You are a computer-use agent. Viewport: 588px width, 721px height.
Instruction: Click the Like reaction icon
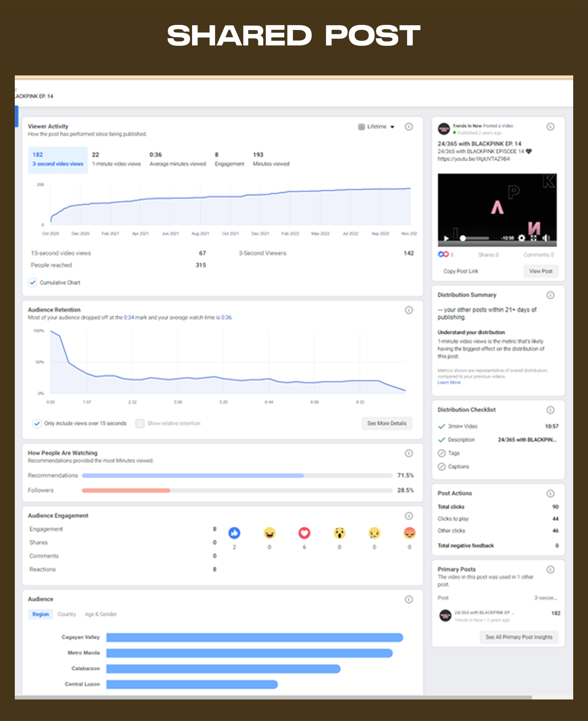[x=234, y=533]
